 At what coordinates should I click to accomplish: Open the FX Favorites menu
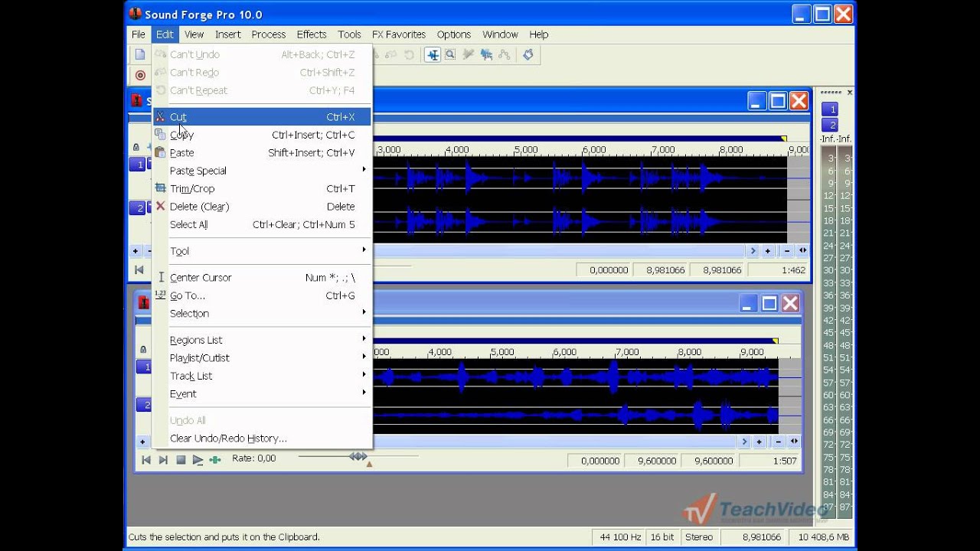(399, 34)
